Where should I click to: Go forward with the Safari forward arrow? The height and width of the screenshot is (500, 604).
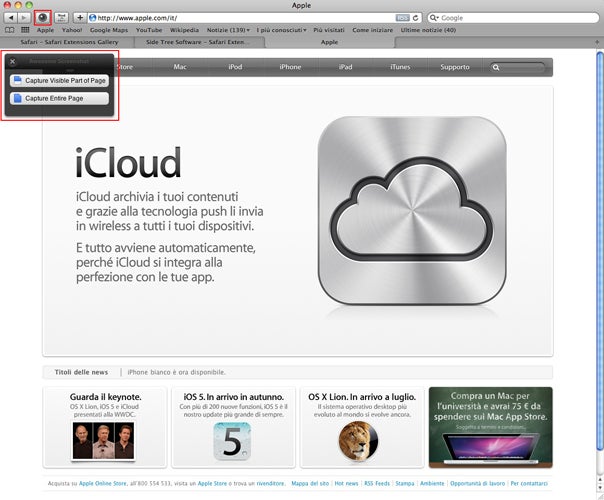(24, 18)
